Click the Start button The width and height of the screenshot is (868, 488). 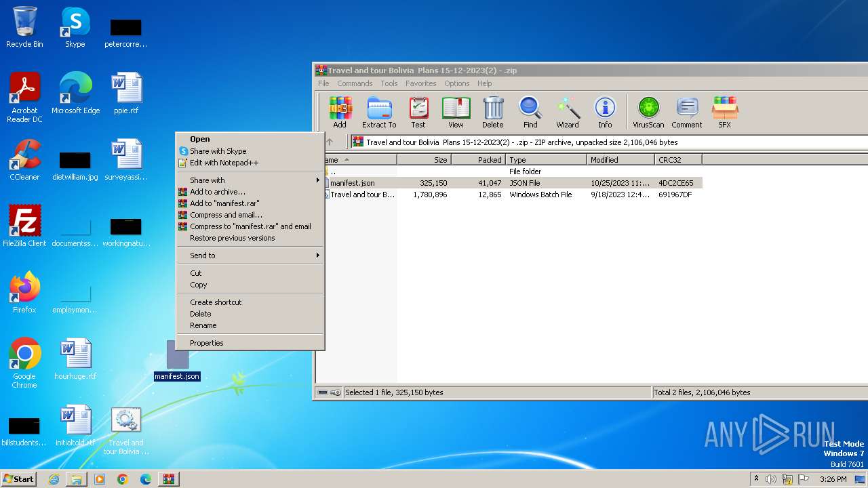point(19,479)
